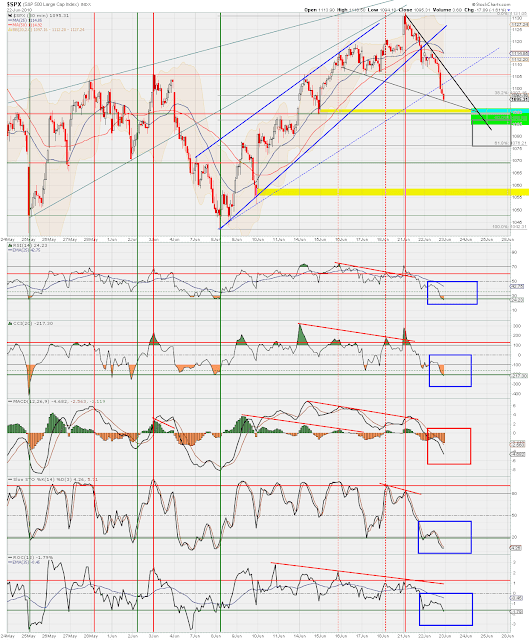This screenshot has height=640, width=529.
Task: Click the 14Jun label under the price panel
Action: point(300,239)
